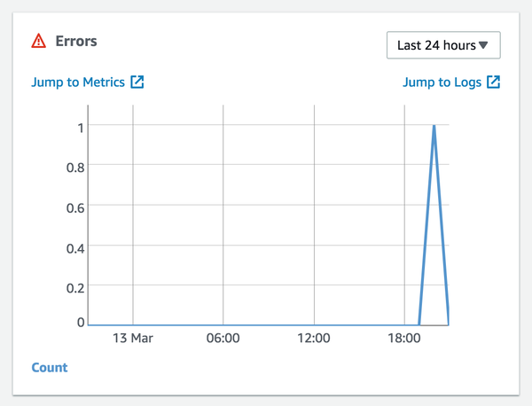Click the Count legend label
Image resolution: width=532 pixels, height=406 pixels.
coord(50,368)
